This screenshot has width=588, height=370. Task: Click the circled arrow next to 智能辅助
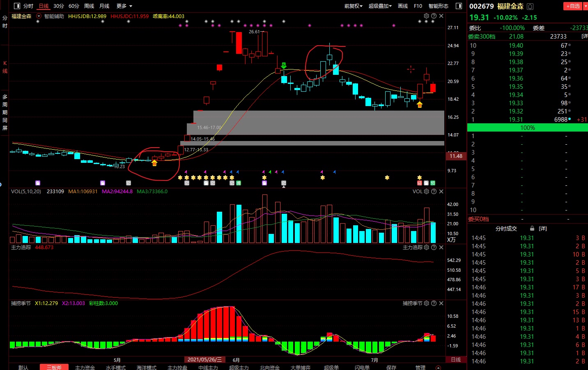click(39, 16)
